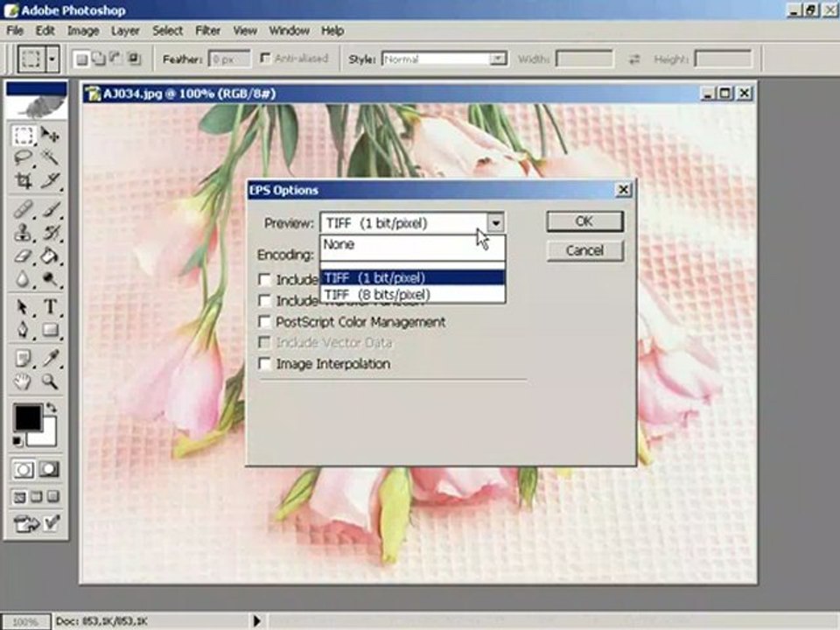
Task: Select the Clone Stamp tool
Action: (23, 233)
